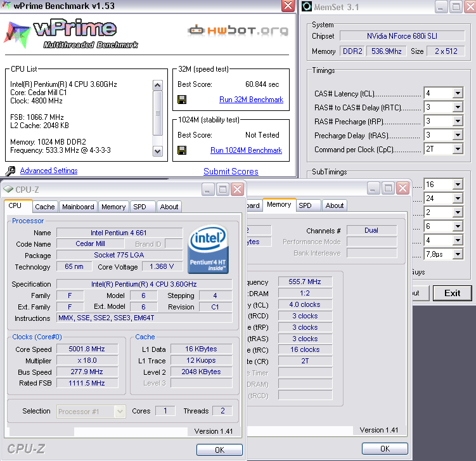
Task: Click the Advanced Settings wrench icon
Action: tap(10, 171)
